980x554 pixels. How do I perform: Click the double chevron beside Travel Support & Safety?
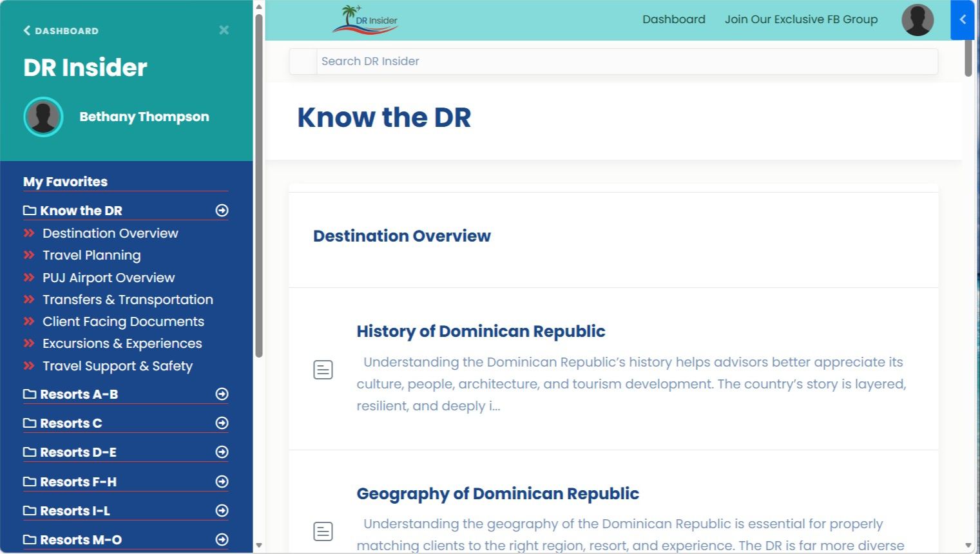point(29,366)
